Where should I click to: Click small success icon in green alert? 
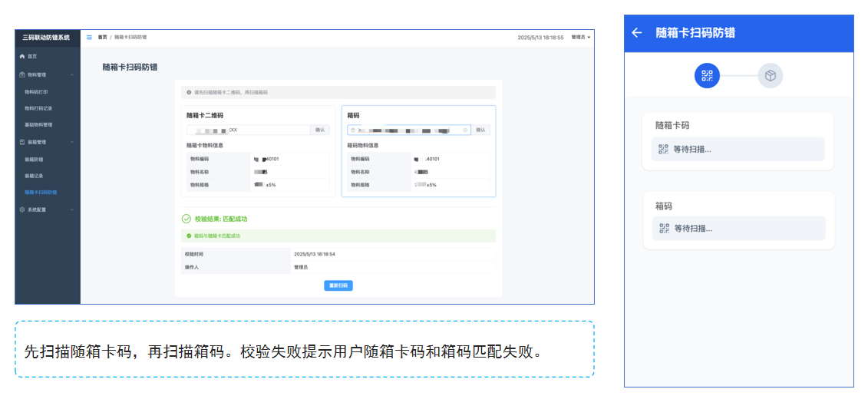(188, 236)
